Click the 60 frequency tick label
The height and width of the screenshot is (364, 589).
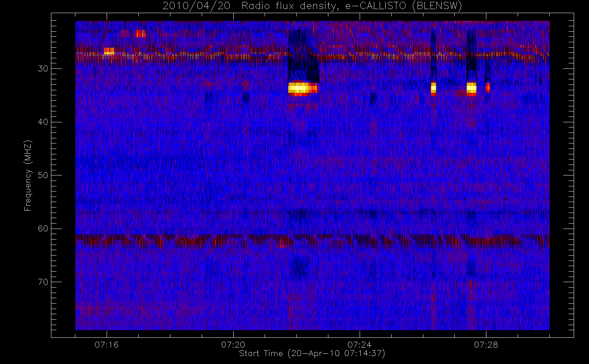[x=43, y=229]
